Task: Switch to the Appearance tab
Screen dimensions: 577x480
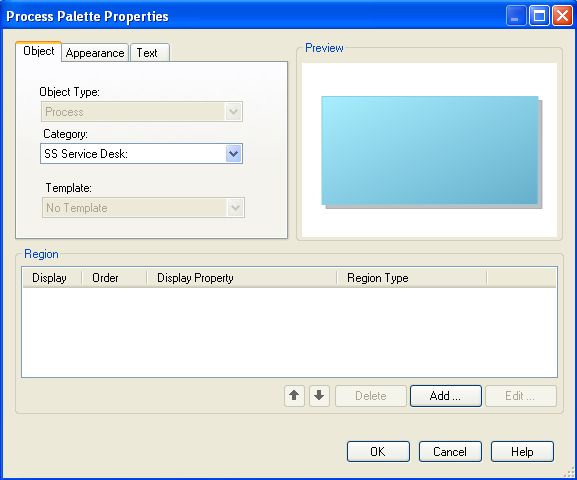Action: [x=95, y=53]
